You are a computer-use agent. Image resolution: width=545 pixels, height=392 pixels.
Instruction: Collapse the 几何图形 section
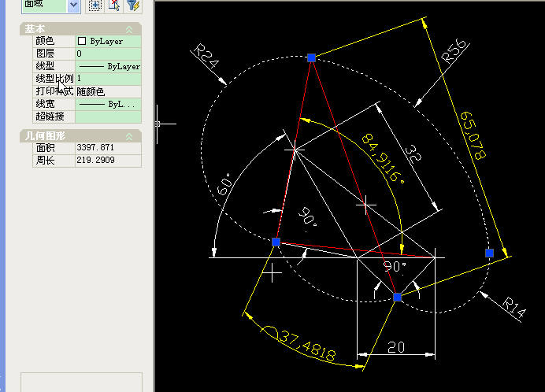[129, 137]
